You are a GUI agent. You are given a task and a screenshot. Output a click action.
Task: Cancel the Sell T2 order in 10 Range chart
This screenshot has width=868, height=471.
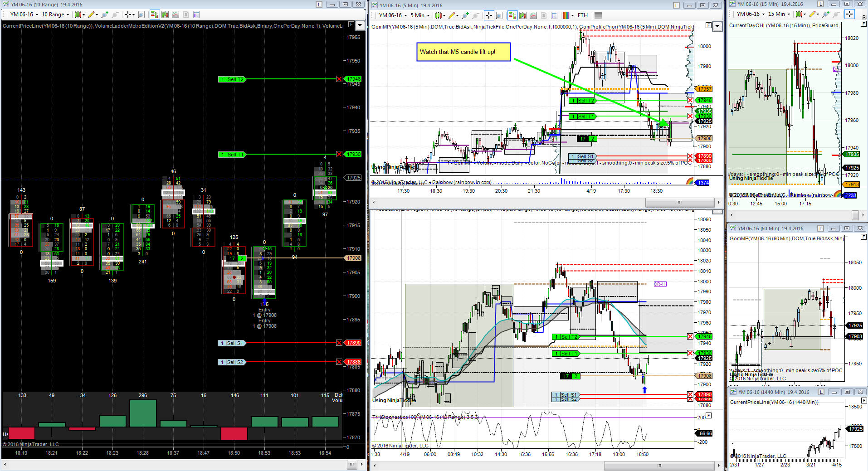click(339, 79)
